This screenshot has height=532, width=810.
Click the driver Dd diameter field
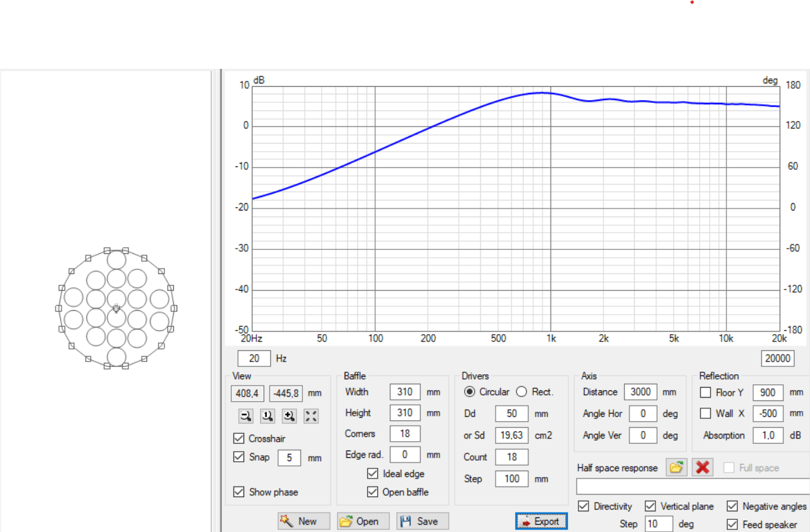tap(512, 414)
